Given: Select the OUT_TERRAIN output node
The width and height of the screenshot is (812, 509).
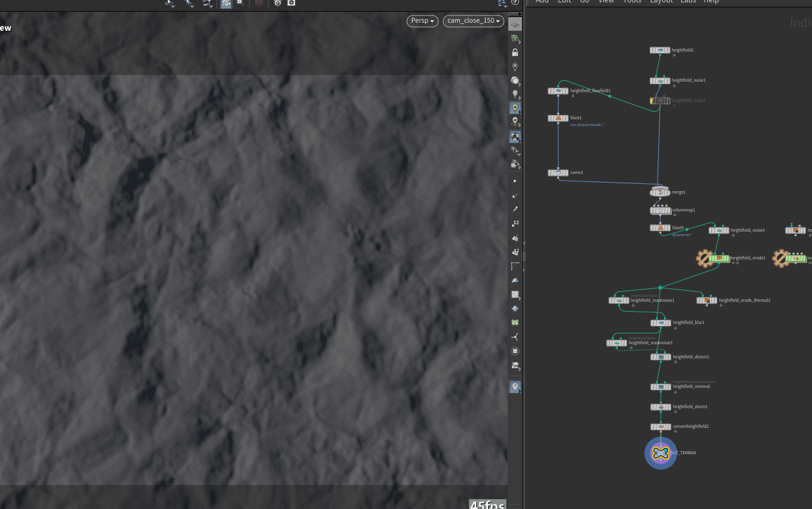Looking at the screenshot, I should (661, 453).
